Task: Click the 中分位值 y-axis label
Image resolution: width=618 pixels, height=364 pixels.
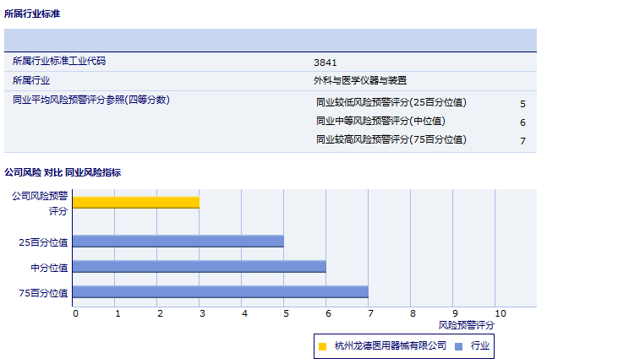Action: (x=49, y=267)
